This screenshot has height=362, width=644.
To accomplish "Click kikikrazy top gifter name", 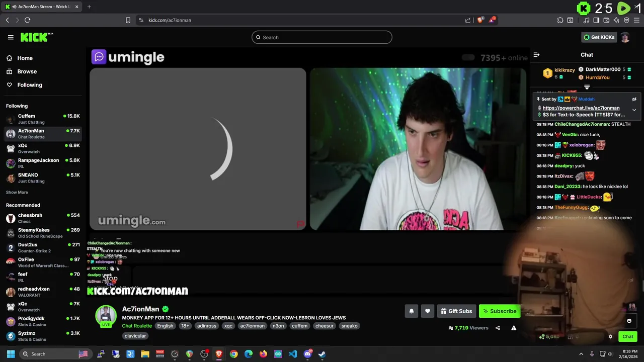I will click(565, 70).
